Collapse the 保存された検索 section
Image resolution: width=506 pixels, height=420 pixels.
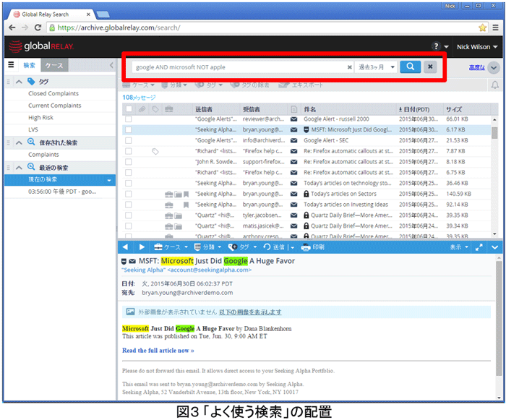[19, 142]
